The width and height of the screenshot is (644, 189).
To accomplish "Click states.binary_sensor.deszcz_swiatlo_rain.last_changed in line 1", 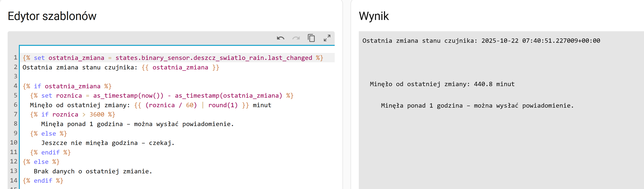I will coord(214,58).
